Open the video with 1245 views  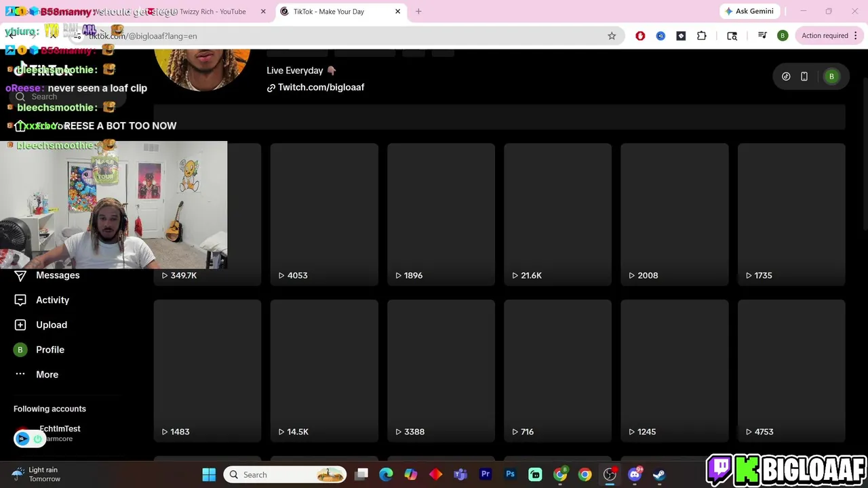point(675,371)
